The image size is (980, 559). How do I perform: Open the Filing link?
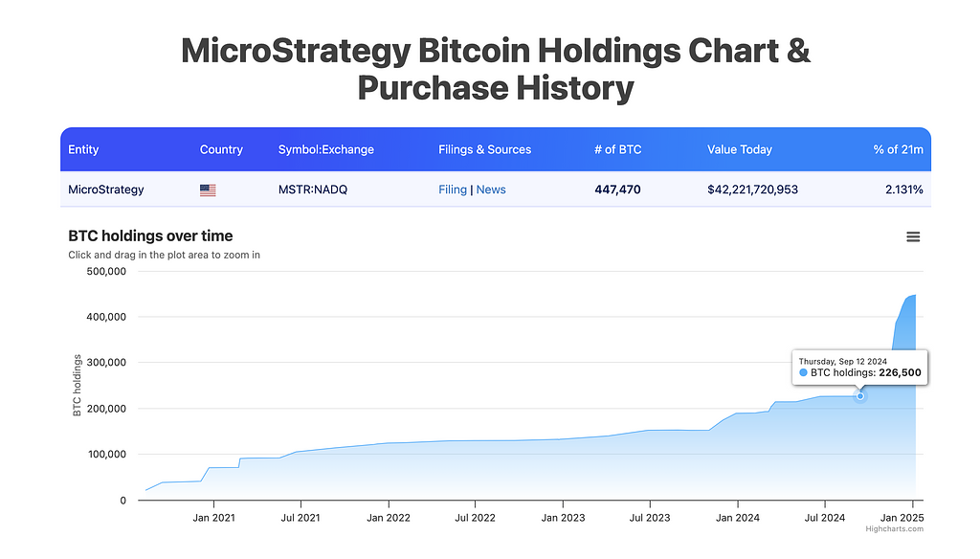pos(453,190)
